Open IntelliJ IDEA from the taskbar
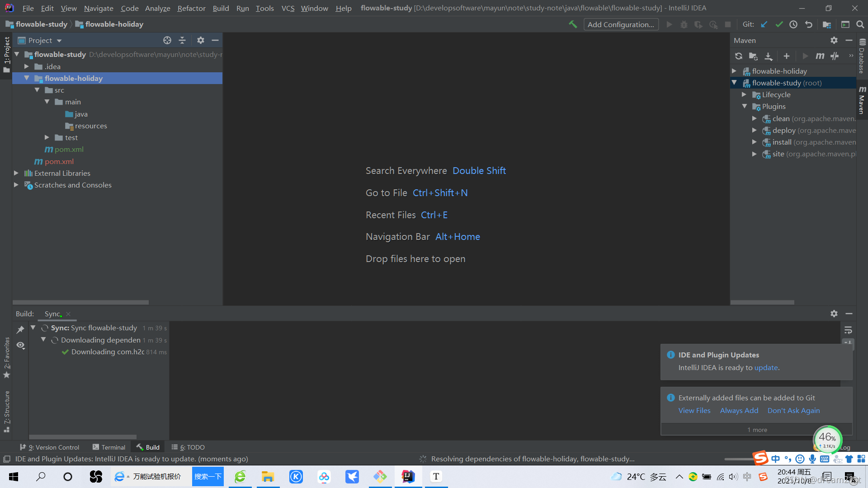The width and height of the screenshot is (868, 488). (408, 476)
